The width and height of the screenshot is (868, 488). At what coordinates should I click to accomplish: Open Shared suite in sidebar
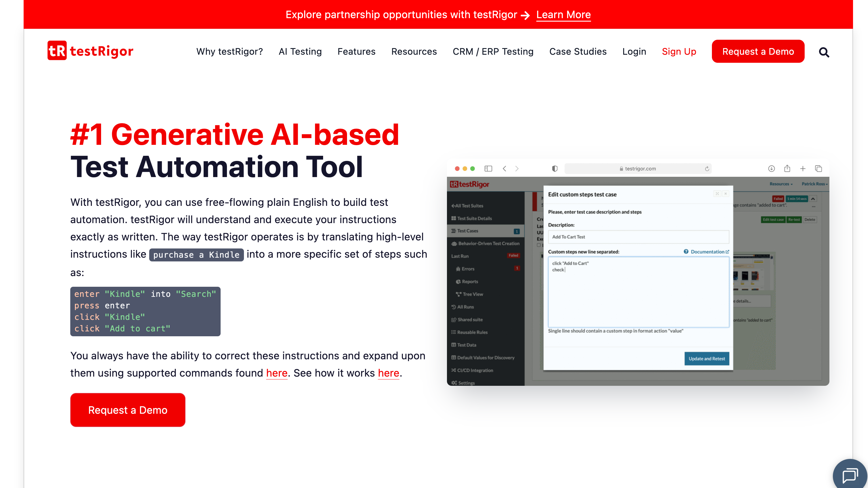[467, 320]
